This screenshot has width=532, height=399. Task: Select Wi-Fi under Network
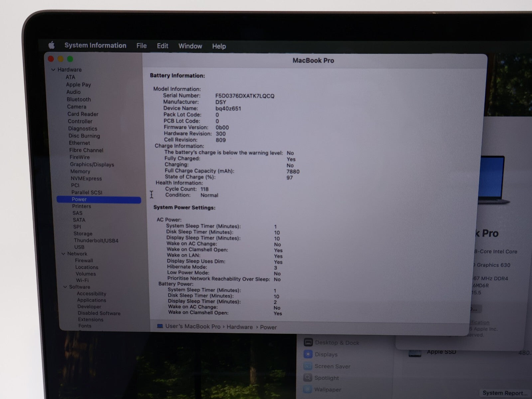pos(82,280)
